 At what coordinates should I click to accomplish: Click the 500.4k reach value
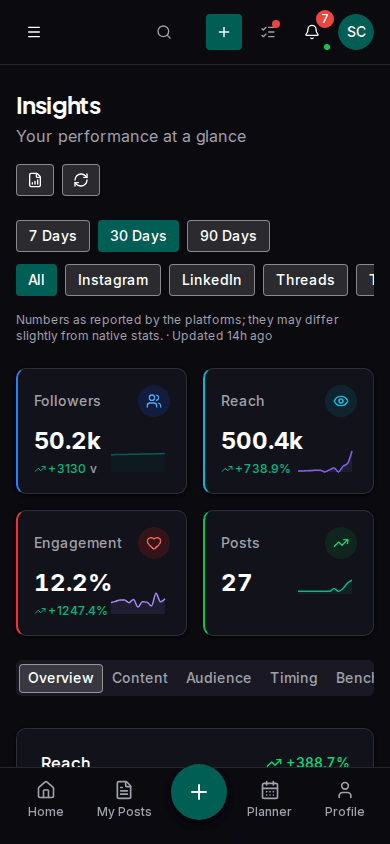point(262,441)
